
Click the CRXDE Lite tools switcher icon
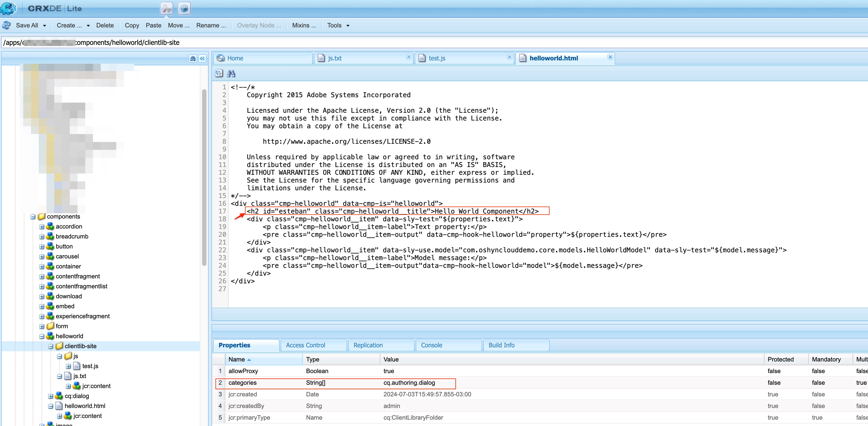pyautogui.click(x=166, y=8)
